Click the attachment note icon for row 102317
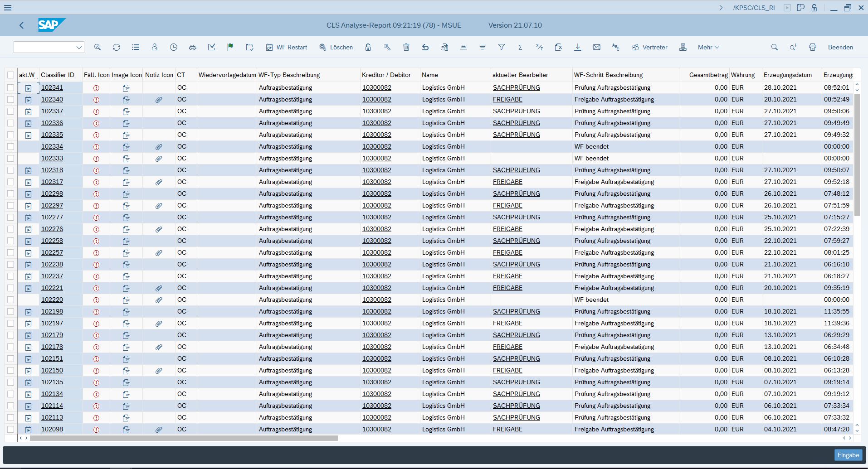This screenshot has width=868, height=469. 159,182
